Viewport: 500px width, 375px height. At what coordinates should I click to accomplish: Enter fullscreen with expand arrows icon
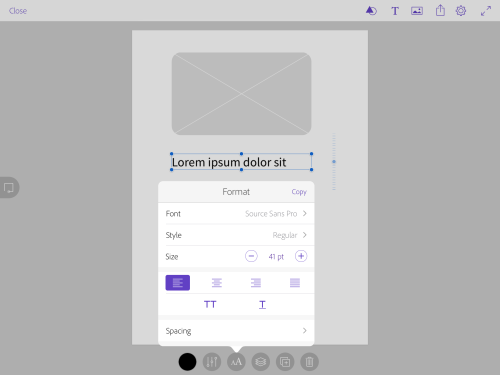486,11
